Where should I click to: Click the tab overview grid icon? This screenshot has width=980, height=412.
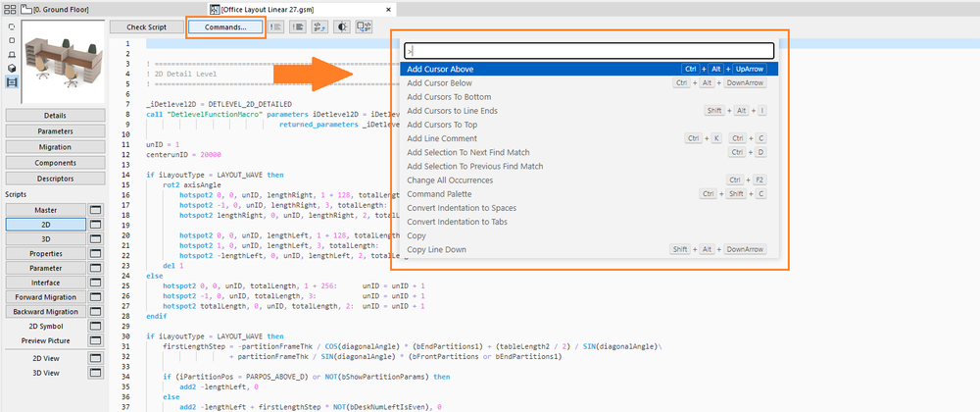click(x=10, y=10)
